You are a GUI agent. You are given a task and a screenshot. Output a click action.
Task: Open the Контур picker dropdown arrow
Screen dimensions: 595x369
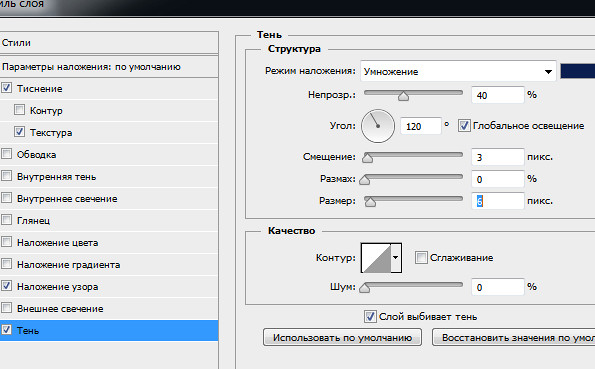coord(396,258)
